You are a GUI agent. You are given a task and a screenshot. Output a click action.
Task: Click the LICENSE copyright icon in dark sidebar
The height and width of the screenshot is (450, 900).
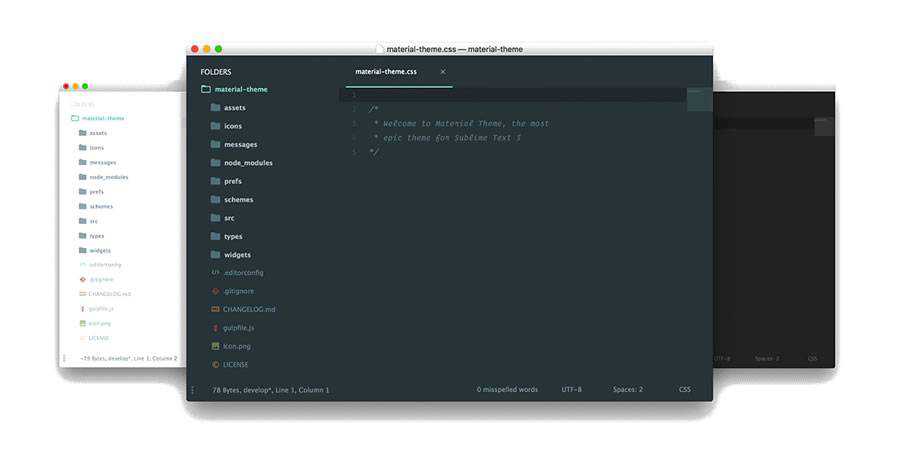click(x=215, y=364)
